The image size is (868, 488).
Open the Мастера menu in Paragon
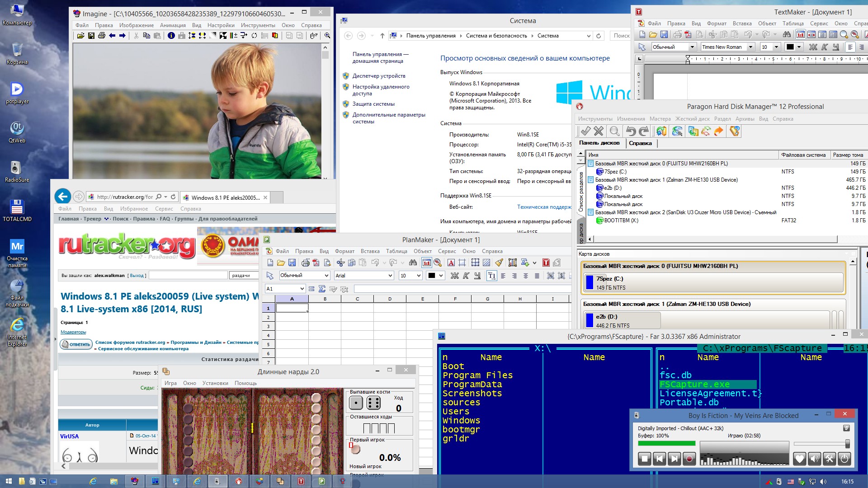click(660, 119)
